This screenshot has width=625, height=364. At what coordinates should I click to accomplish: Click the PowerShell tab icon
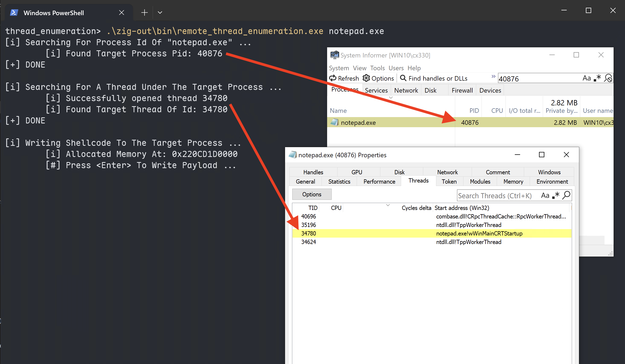(x=14, y=13)
